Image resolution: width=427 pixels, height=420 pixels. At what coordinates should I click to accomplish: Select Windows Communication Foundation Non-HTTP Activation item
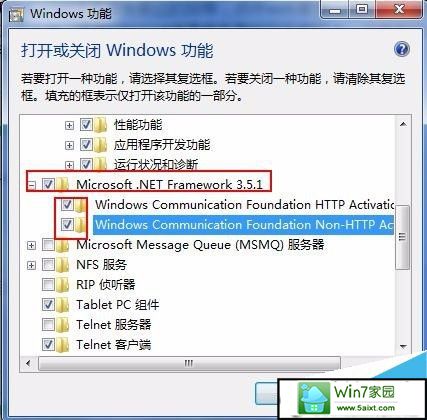point(244,225)
